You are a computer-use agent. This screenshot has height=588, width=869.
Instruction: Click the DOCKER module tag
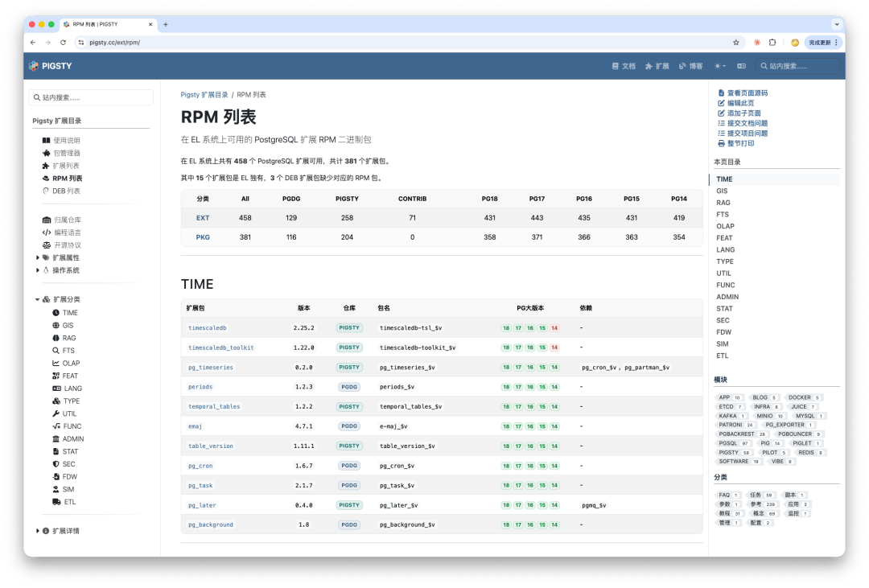tap(803, 397)
